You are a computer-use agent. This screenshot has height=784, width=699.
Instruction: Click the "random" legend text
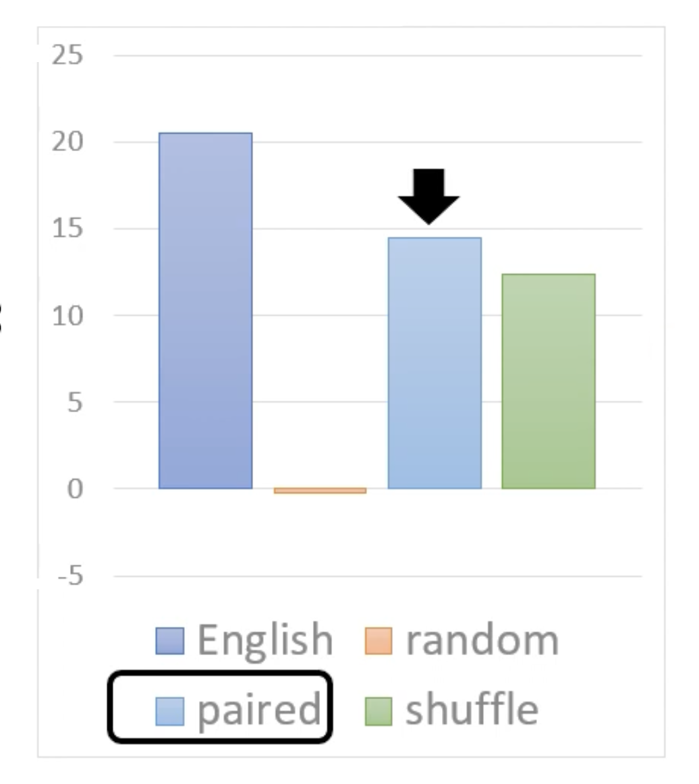coord(482,640)
